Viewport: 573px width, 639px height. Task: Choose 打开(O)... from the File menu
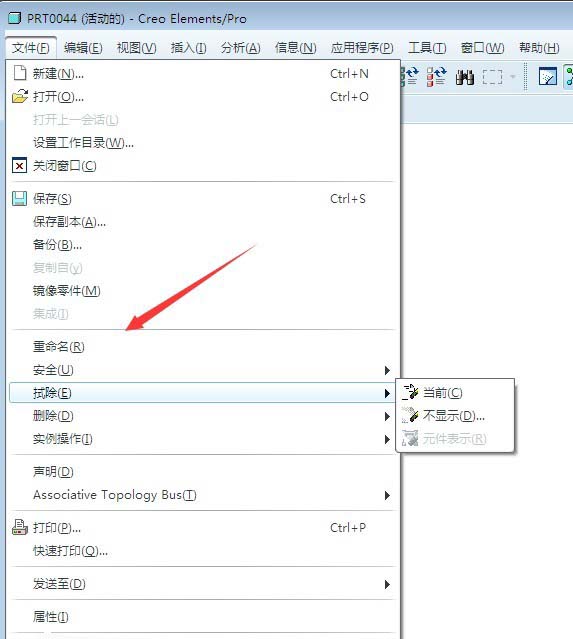click(x=203, y=97)
